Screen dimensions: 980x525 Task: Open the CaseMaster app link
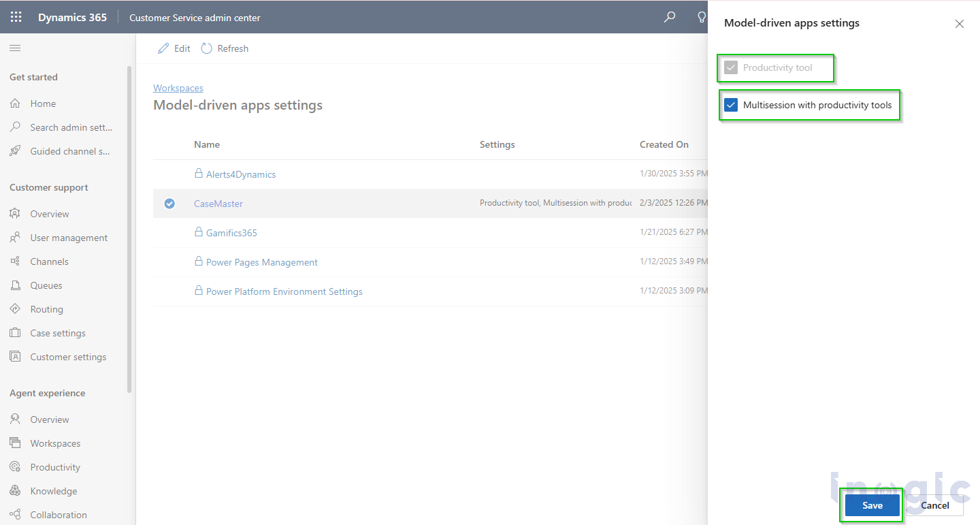pos(218,204)
